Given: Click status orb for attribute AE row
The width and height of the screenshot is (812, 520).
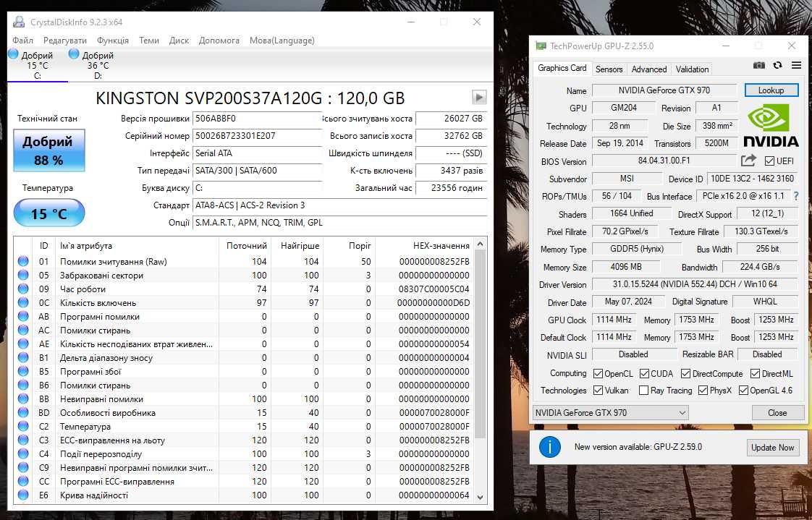Looking at the screenshot, I should [x=23, y=344].
